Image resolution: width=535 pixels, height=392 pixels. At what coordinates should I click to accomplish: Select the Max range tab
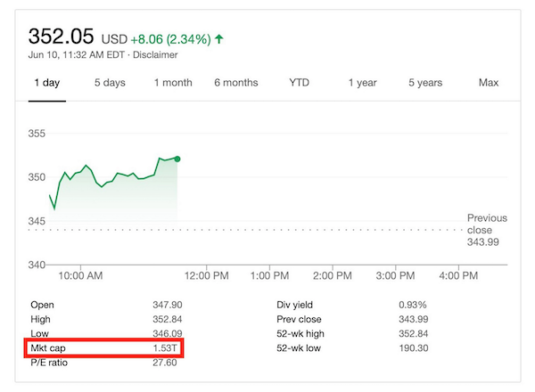[488, 83]
